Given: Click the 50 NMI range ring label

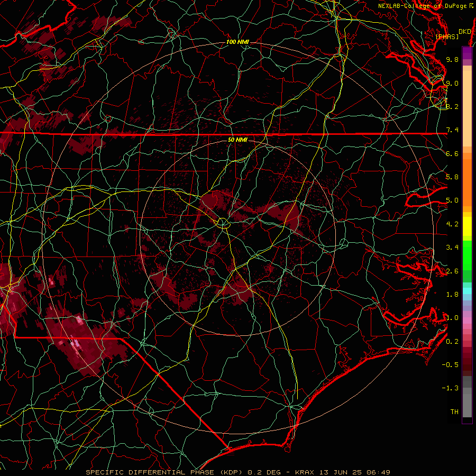Looking at the screenshot, I should click(237, 140).
